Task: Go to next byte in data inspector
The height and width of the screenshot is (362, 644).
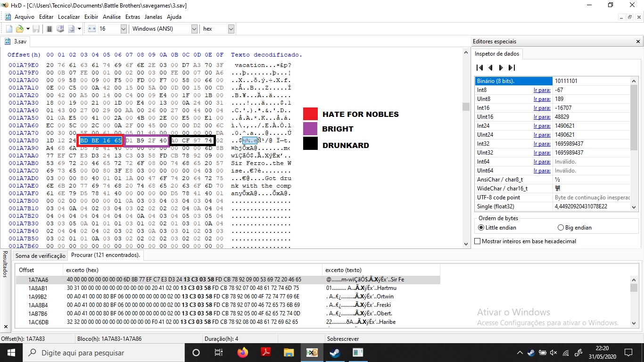Action: pos(501,68)
